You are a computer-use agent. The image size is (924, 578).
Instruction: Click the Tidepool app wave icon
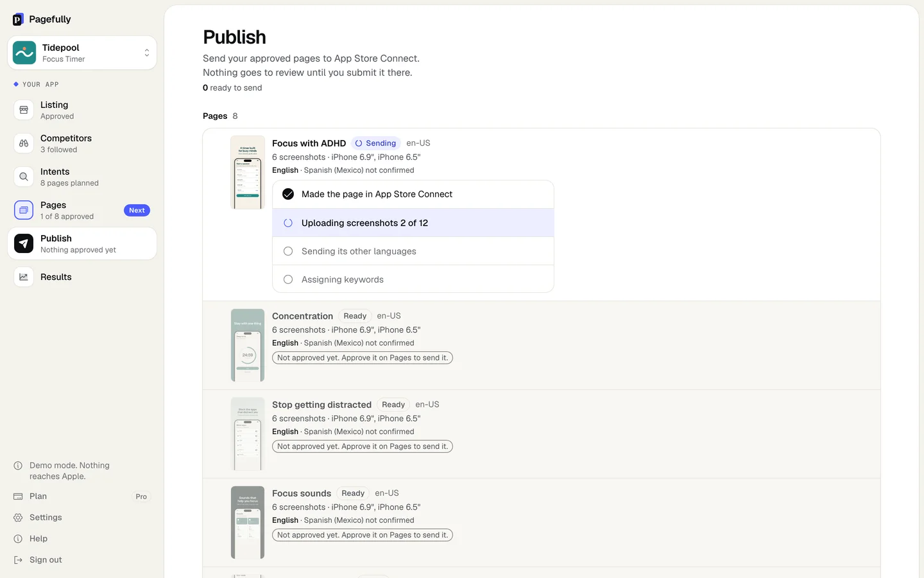(x=24, y=53)
